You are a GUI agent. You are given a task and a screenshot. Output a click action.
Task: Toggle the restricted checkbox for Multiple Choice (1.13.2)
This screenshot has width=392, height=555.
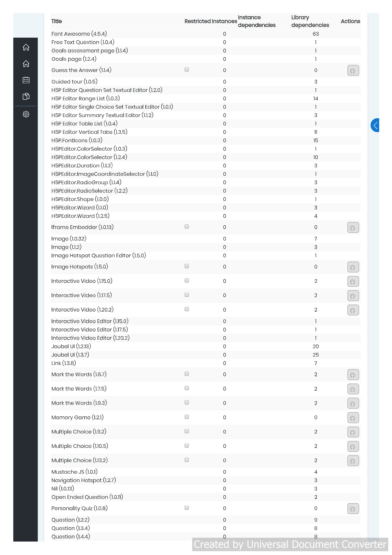click(x=187, y=460)
